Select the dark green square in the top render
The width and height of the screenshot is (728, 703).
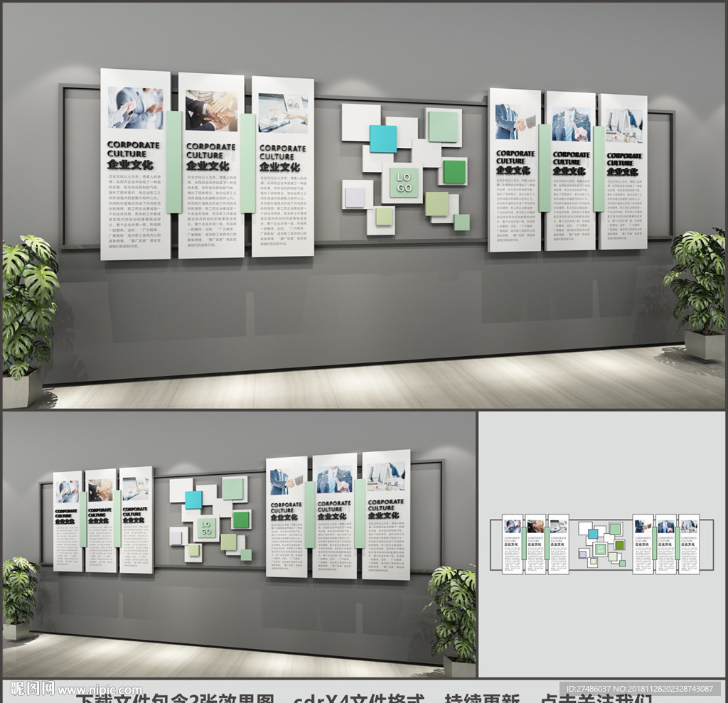pyautogui.click(x=454, y=172)
